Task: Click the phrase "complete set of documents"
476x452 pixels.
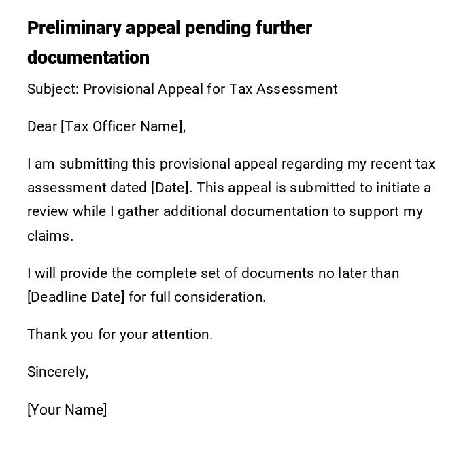Action: (x=216, y=273)
